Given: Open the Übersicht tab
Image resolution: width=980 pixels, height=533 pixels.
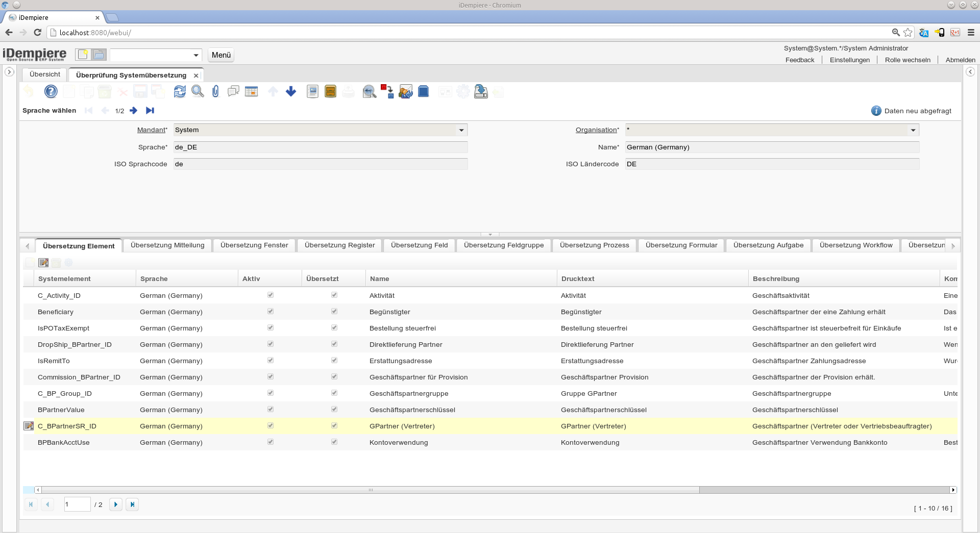Looking at the screenshot, I should [x=45, y=74].
